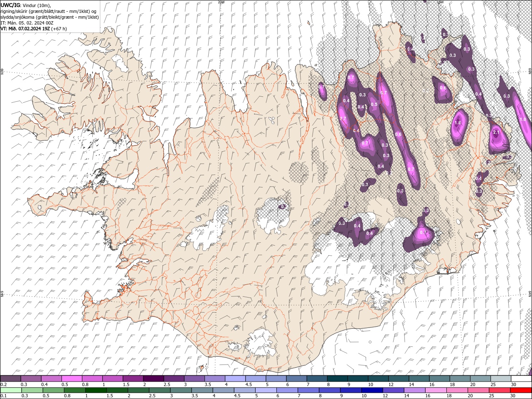This screenshot has height=399, width=532.
Task: Click the 'UWC/IG: Vindur (10m),' header text
Action: point(25,5)
